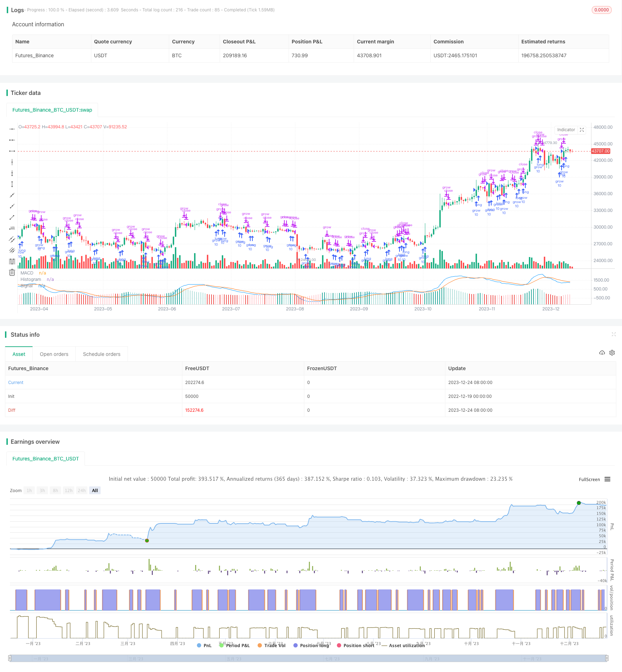Image resolution: width=622 pixels, height=672 pixels.
Task: Collapse the Status info panel using its expand icon
Action: pyautogui.click(x=613, y=334)
